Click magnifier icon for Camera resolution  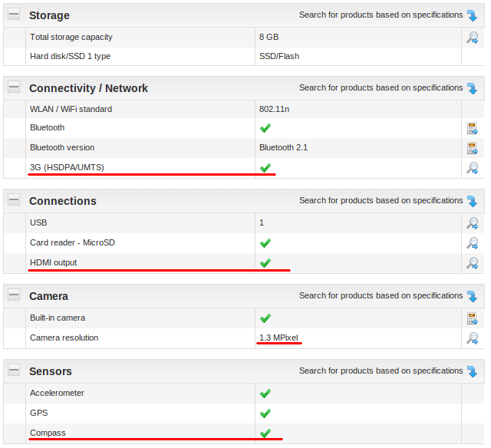(473, 338)
